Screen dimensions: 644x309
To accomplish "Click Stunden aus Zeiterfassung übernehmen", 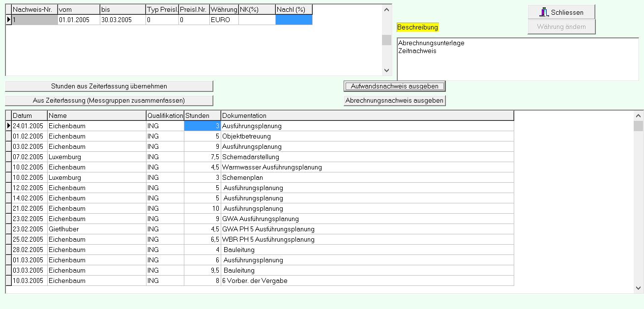I will [109, 86].
